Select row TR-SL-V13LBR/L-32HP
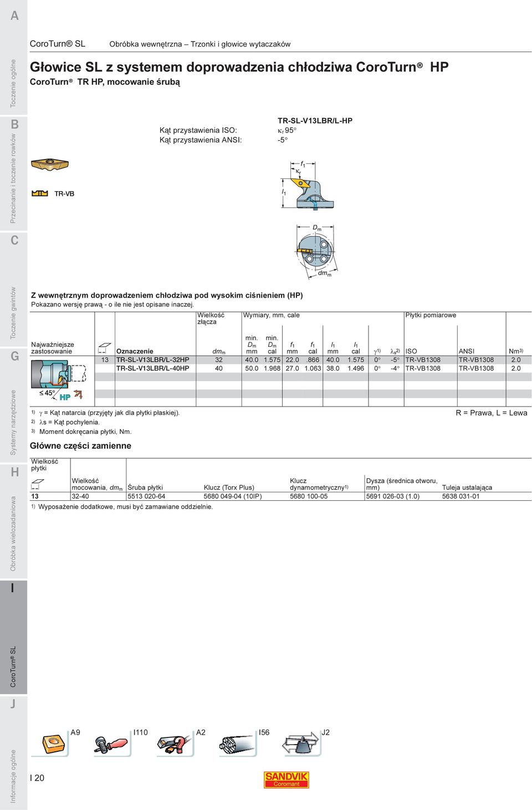Image resolution: width=532 pixels, height=810 pixels. click(x=313, y=360)
